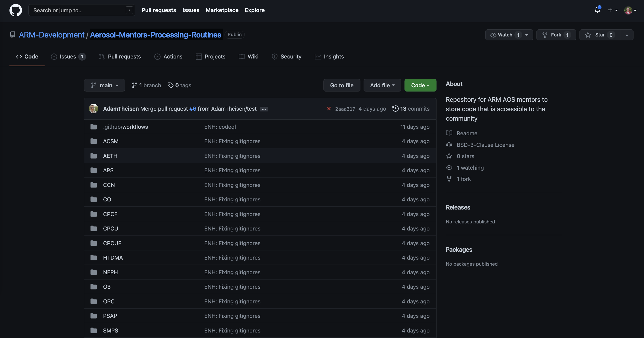This screenshot has height=338, width=644.
Task: Open the Actions tab
Action: click(168, 57)
